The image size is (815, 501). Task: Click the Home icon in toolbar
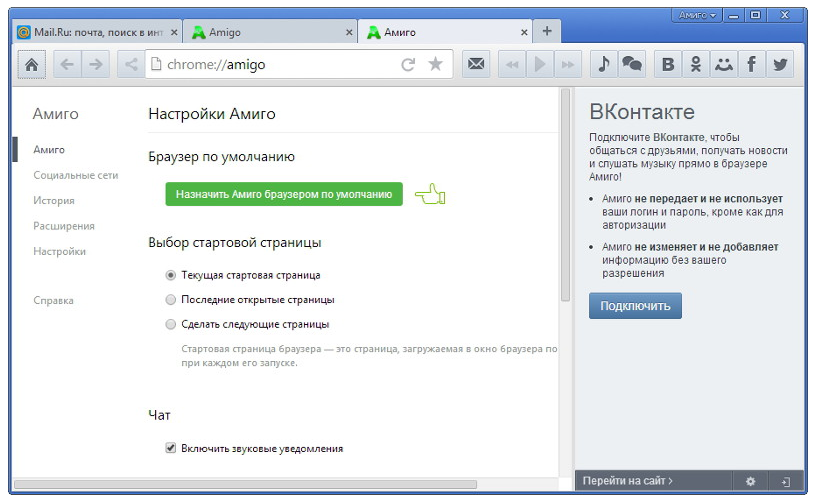32,64
